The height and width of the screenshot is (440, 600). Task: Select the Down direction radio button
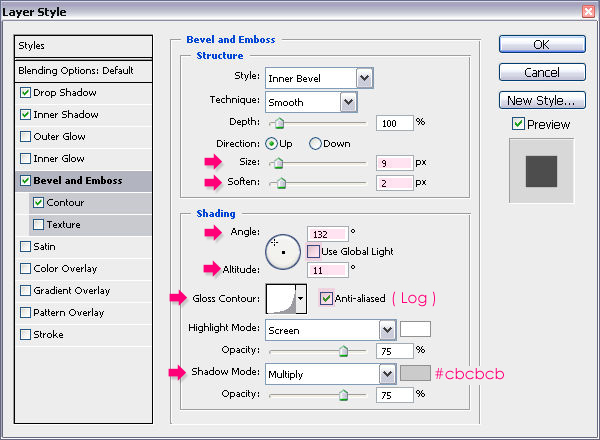(x=316, y=143)
